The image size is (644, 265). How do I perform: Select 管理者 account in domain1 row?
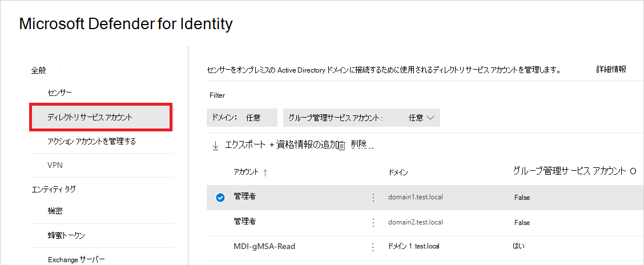[245, 197]
